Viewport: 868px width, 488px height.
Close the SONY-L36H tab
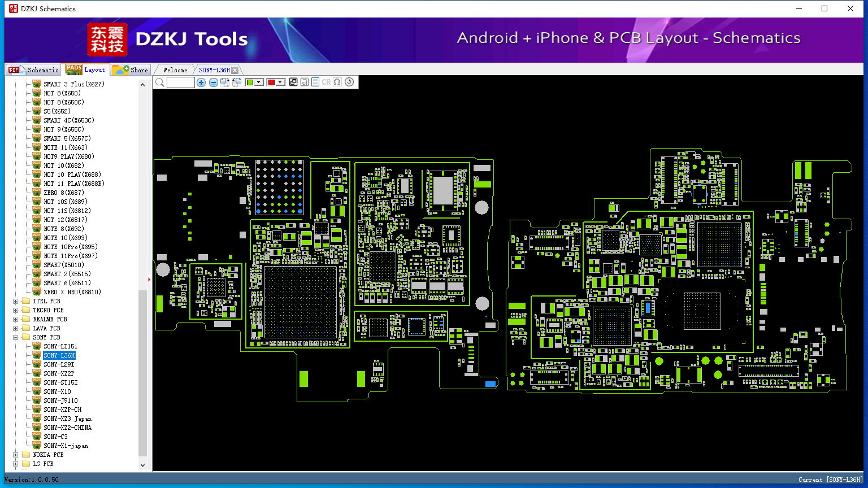(235, 70)
